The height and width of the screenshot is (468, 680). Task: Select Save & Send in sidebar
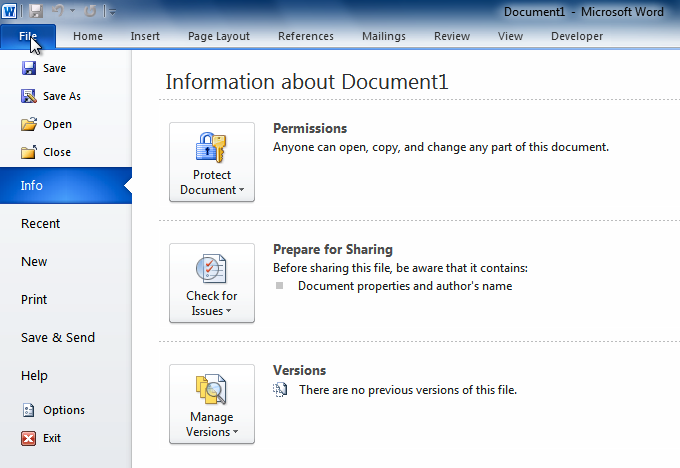(58, 338)
